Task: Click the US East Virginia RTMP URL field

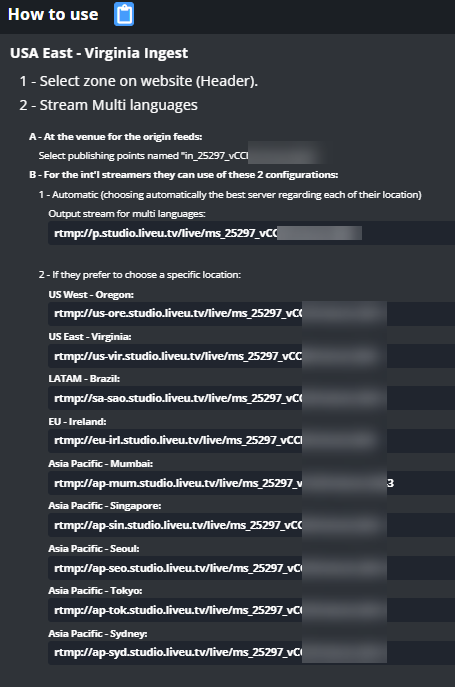Action: 252,356
